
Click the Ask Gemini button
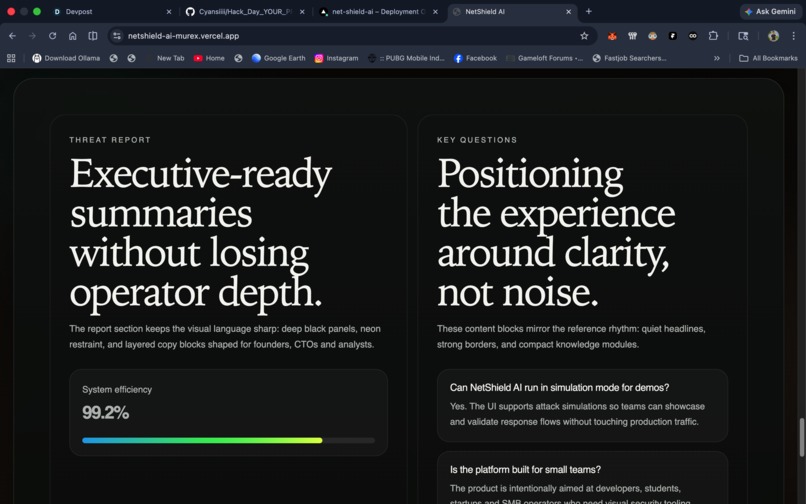(x=770, y=11)
